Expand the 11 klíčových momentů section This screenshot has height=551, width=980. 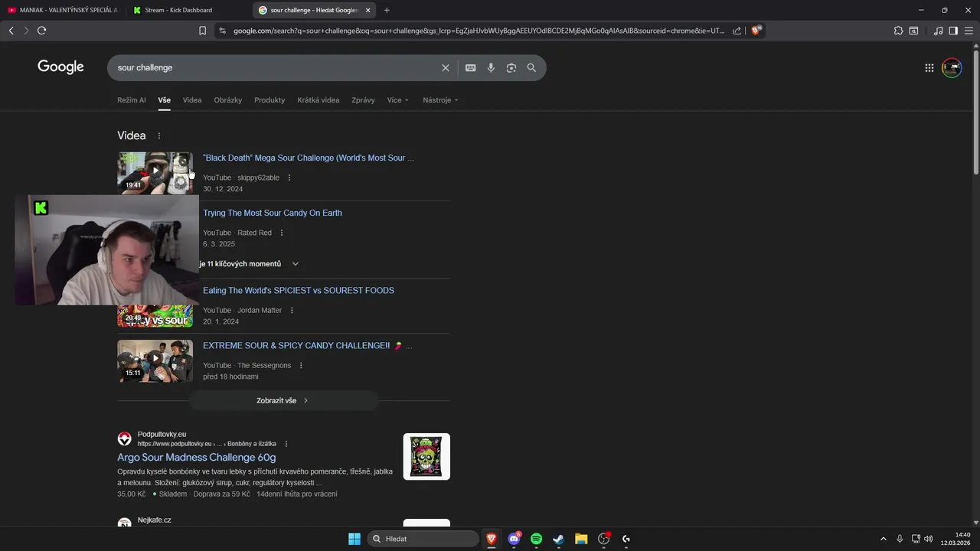click(296, 264)
